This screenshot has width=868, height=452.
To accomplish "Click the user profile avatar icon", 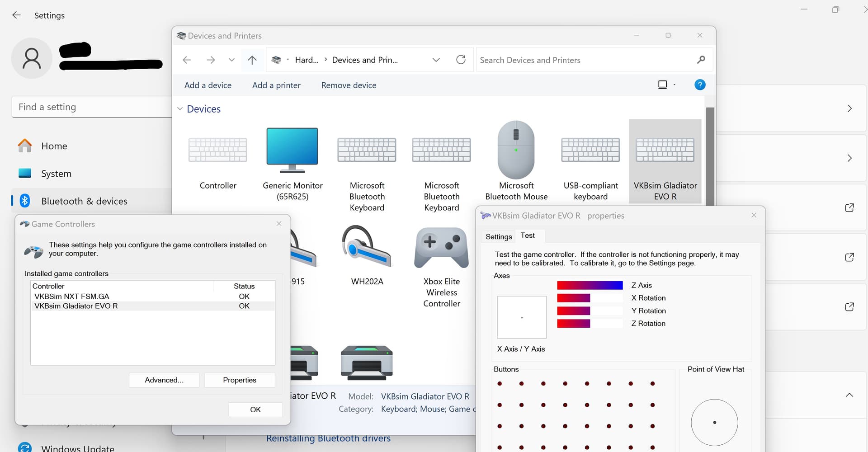I will pyautogui.click(x=32, y=58).
